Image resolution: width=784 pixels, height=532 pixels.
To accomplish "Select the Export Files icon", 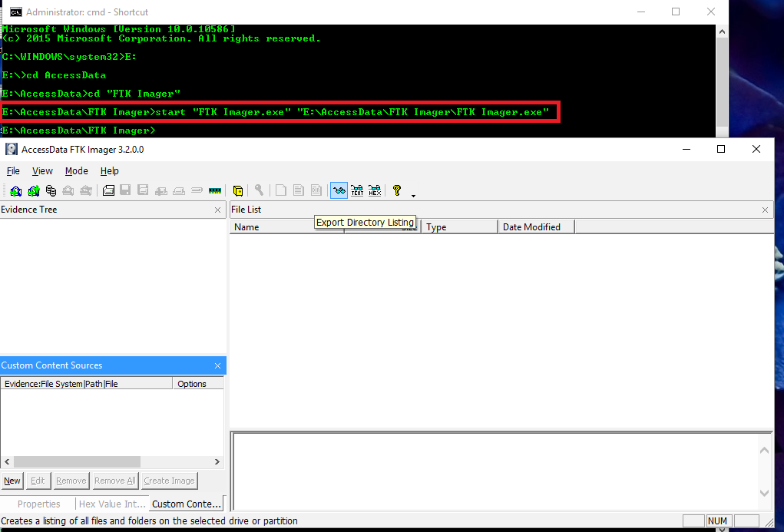I will [280, 190].
